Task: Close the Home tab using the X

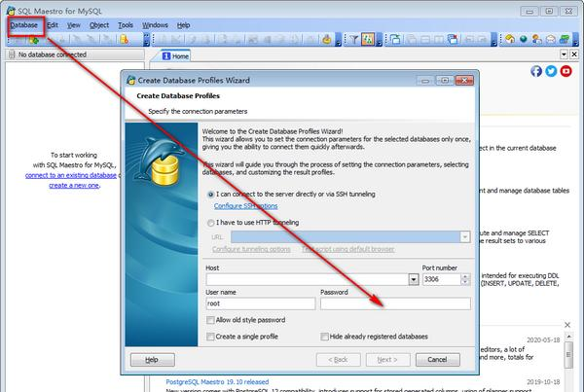Action: pyautogui.click(x=574, y=54)
